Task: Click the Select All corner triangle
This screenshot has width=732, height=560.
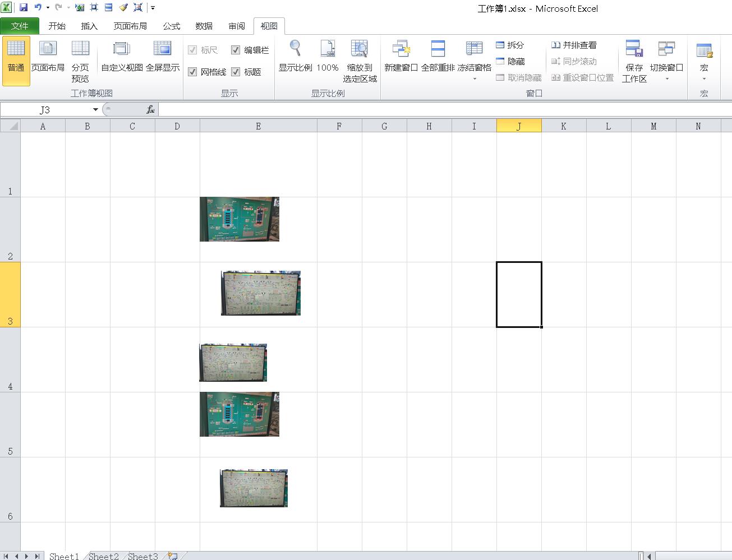Action: [x=11, y=126]
